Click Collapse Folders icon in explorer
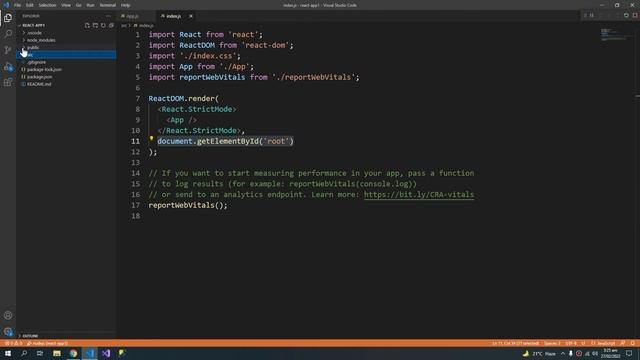The image size is (640, 360). point(111,25)
